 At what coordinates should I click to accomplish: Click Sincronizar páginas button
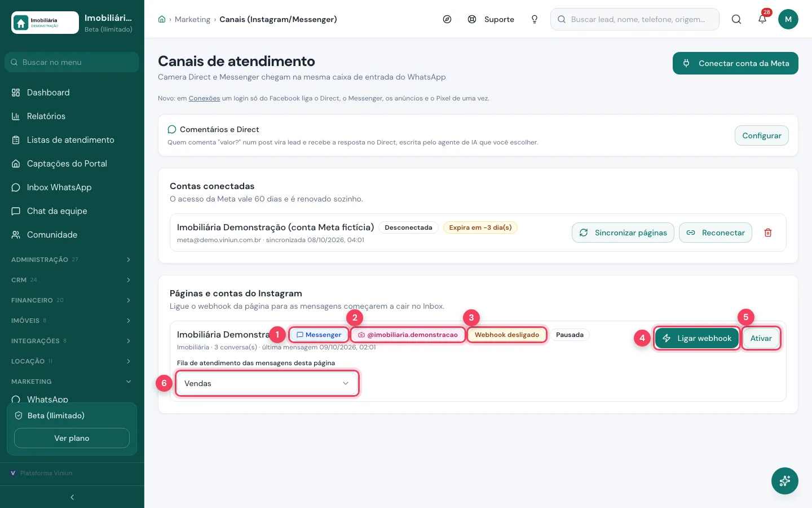[x=623, y=233]
